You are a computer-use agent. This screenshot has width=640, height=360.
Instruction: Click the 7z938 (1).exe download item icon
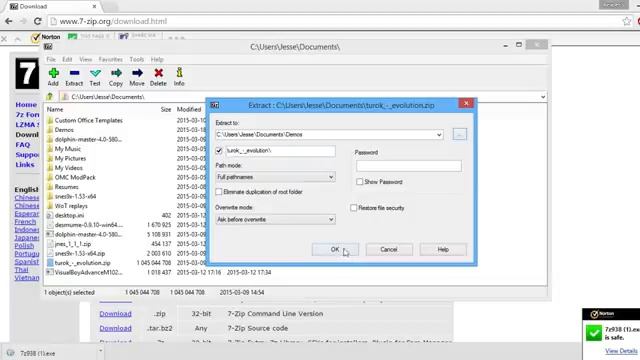11,353
